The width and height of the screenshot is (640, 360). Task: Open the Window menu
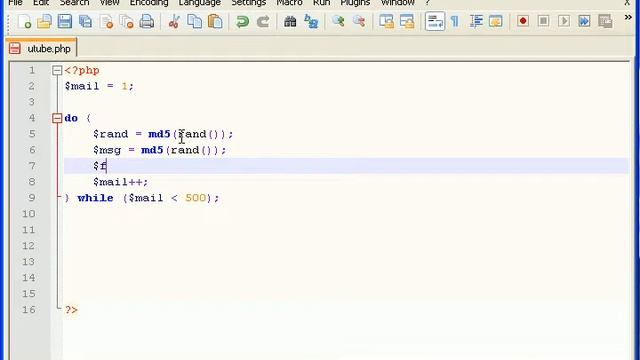398,3
